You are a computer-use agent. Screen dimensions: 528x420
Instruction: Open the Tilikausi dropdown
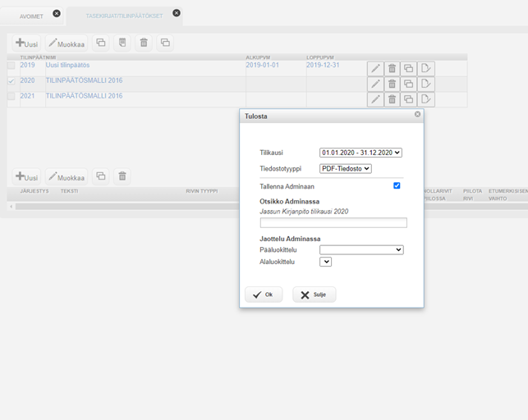[x=360, y=153]
